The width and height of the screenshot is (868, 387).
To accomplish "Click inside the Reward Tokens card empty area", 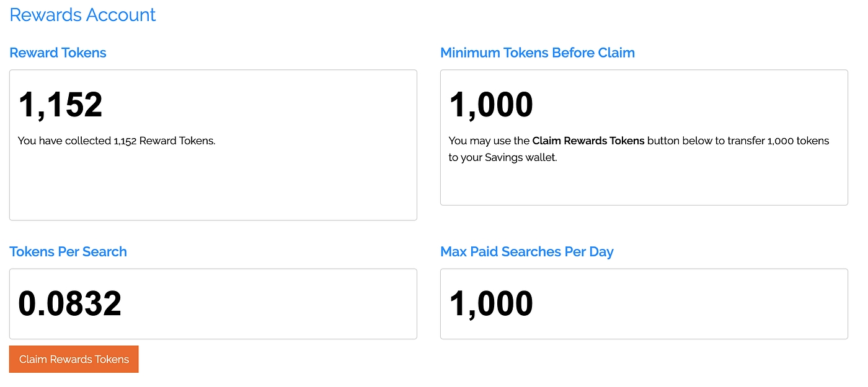I will coord(213,186).
